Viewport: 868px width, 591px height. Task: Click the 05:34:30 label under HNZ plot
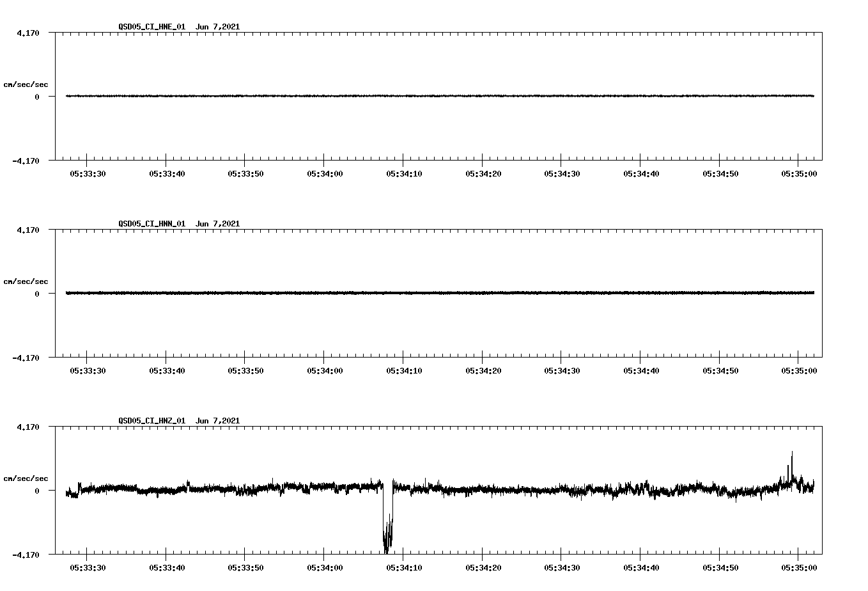[562, 568]
